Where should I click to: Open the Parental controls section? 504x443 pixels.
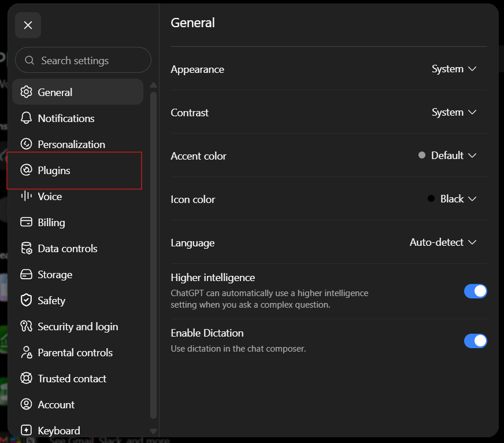pyautogui.click(x=78, y=353)
